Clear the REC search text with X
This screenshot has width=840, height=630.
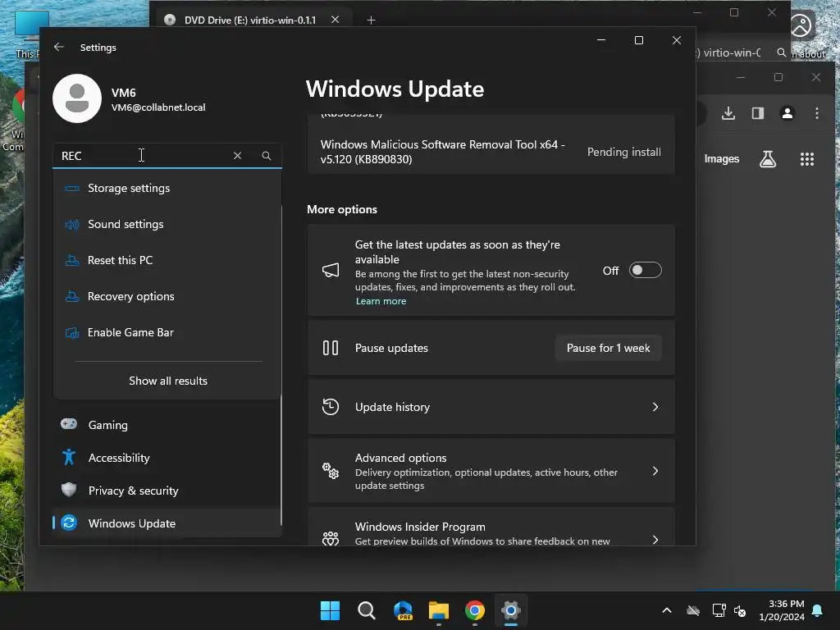(x=237, y=155)
